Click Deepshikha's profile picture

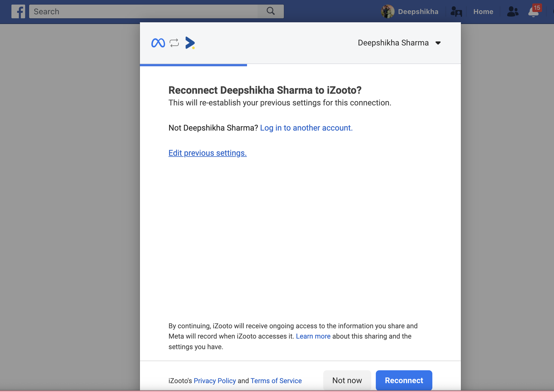click(388, 12)
